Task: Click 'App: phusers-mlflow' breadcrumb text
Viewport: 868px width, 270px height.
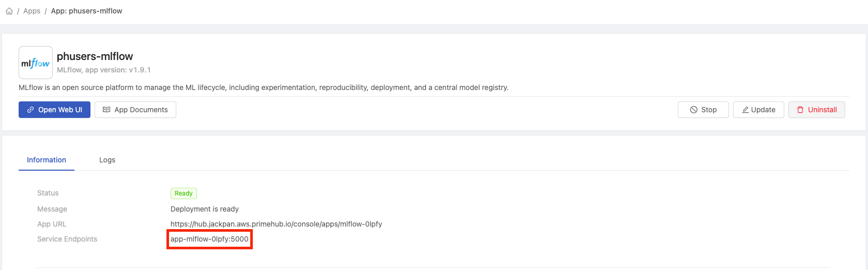Action: [86, 11]
